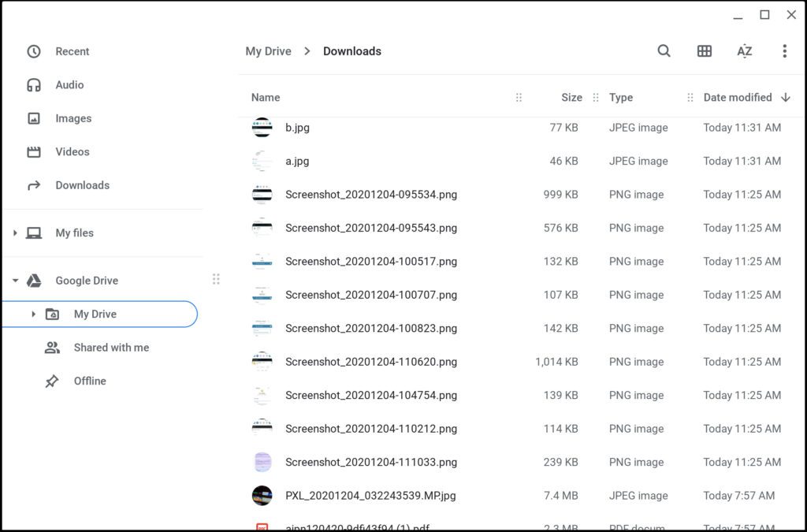Screen dimensions: 807x532
Task: Navigate to My Drive breadcrumb
Action: [268, 51]
